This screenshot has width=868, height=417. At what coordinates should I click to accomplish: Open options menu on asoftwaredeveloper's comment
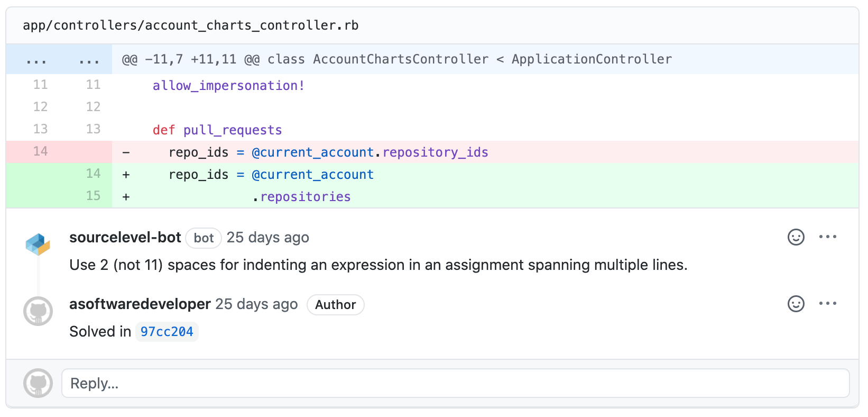[827, 304]
